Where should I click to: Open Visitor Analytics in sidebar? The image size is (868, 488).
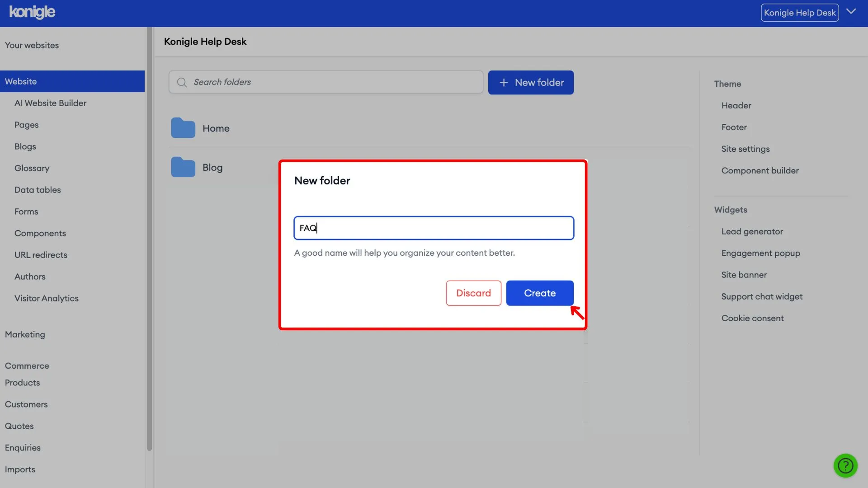47,298
